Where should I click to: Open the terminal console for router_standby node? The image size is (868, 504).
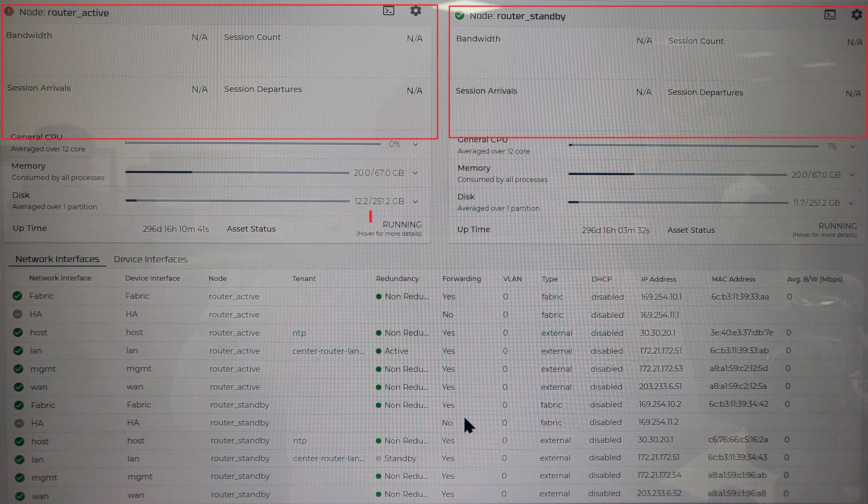coord(831,15)
